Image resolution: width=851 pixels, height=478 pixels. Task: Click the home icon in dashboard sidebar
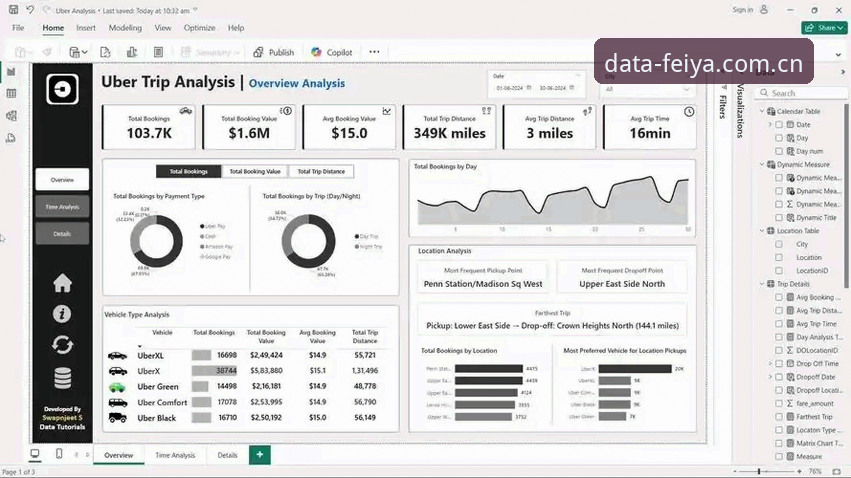tap(62, 283)
